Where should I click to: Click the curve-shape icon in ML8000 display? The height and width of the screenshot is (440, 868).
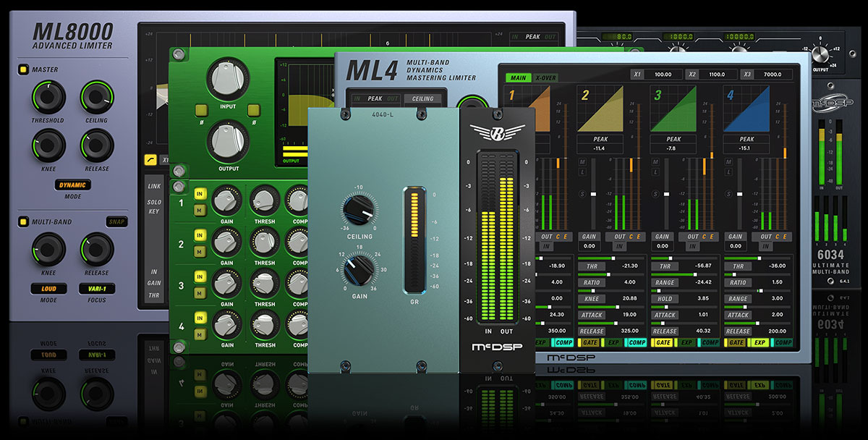150,159
